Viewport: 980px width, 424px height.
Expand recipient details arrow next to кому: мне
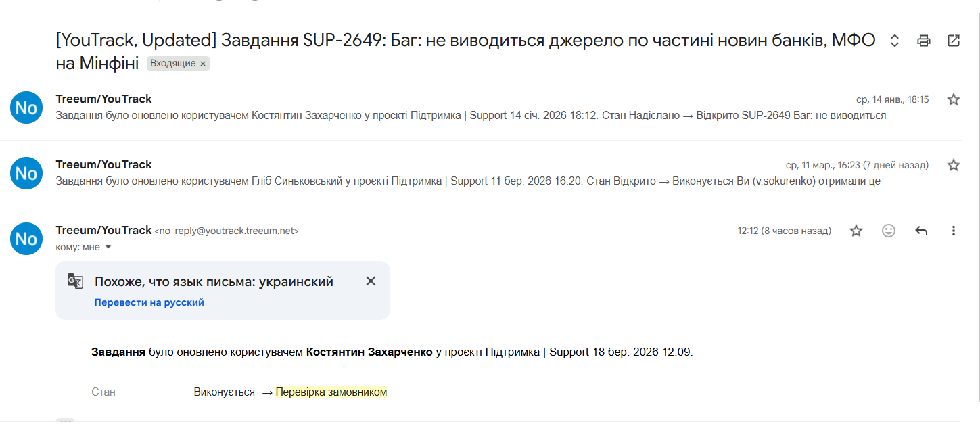click(x=108, y=248)
